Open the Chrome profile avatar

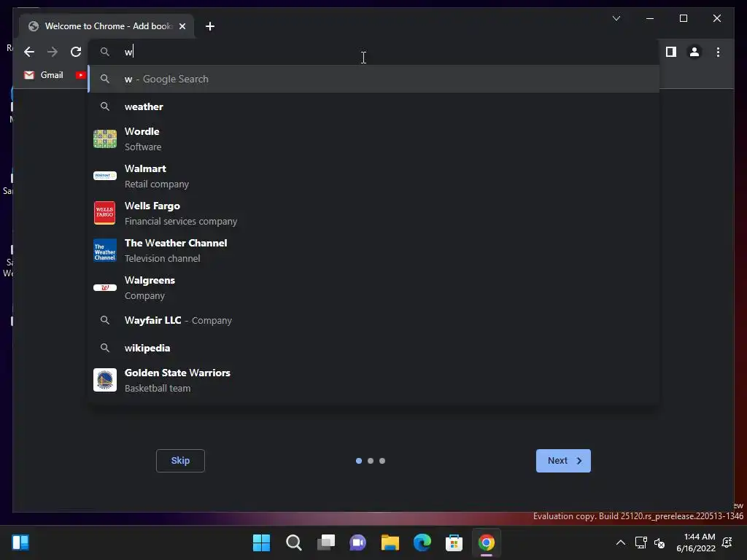click(694, 52)
